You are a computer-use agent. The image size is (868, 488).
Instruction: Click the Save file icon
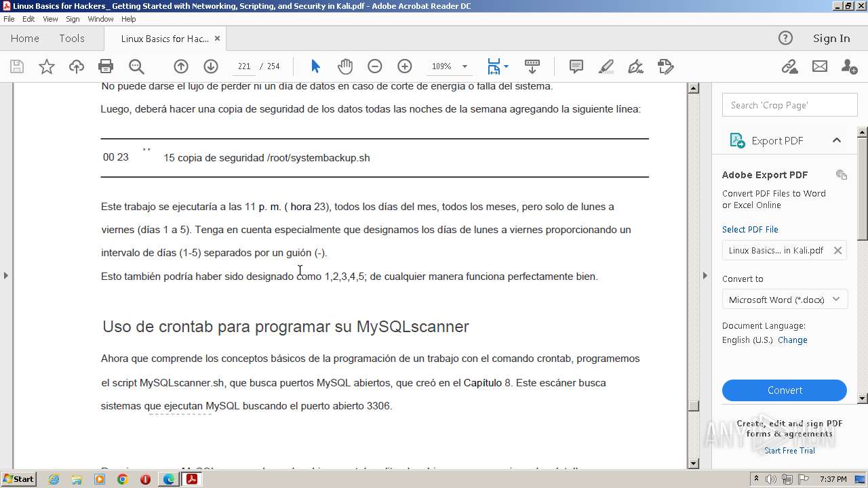(x=17, y=66)
